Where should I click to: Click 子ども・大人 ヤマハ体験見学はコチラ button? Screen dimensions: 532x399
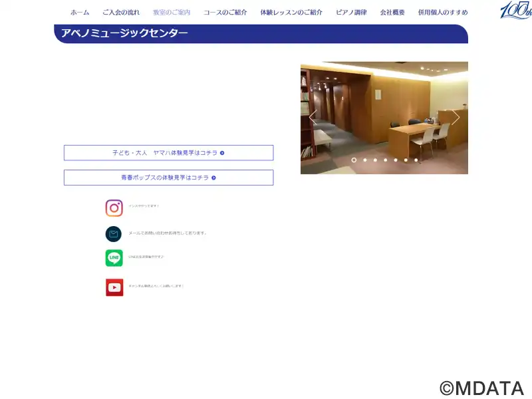pos(169,153)
